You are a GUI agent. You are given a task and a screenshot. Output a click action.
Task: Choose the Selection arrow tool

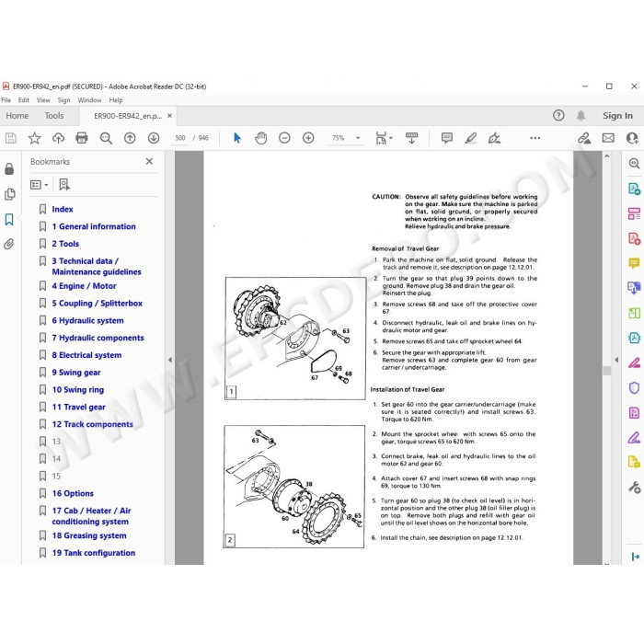(237, 138)
